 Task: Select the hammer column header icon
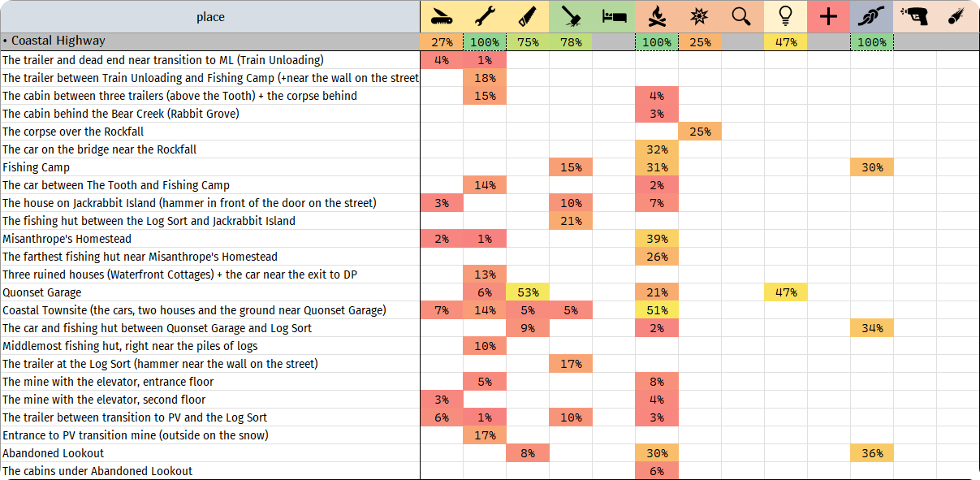pos(571,16)
